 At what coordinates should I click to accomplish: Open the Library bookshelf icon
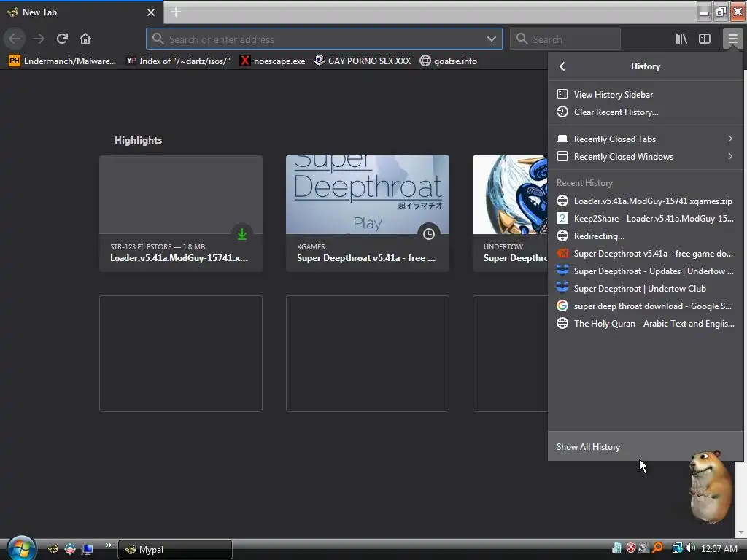click(x=681, y=39)
